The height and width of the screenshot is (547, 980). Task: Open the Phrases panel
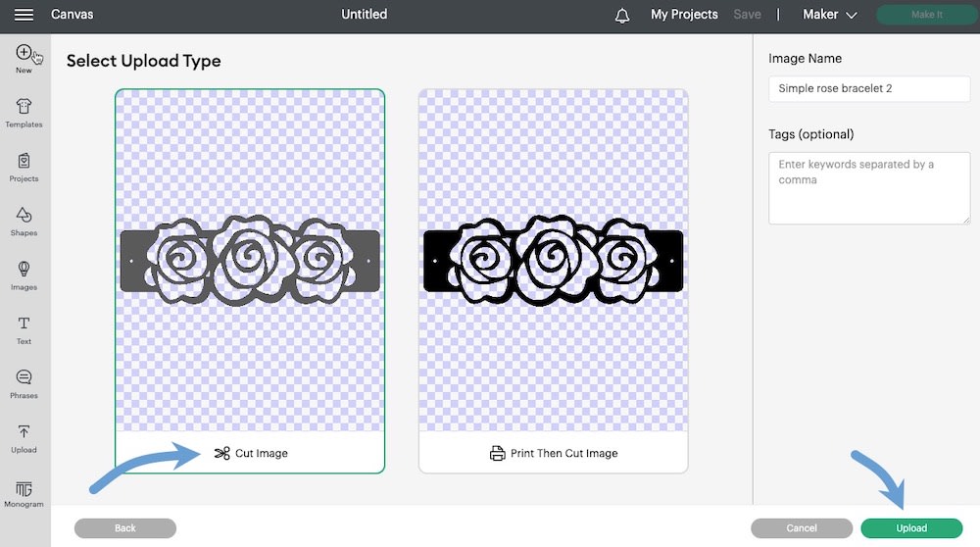pos(24,384)
